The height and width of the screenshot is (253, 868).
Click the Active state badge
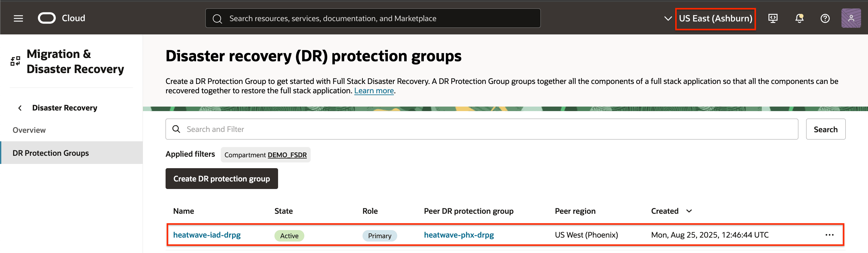click(x=289, y=236)
